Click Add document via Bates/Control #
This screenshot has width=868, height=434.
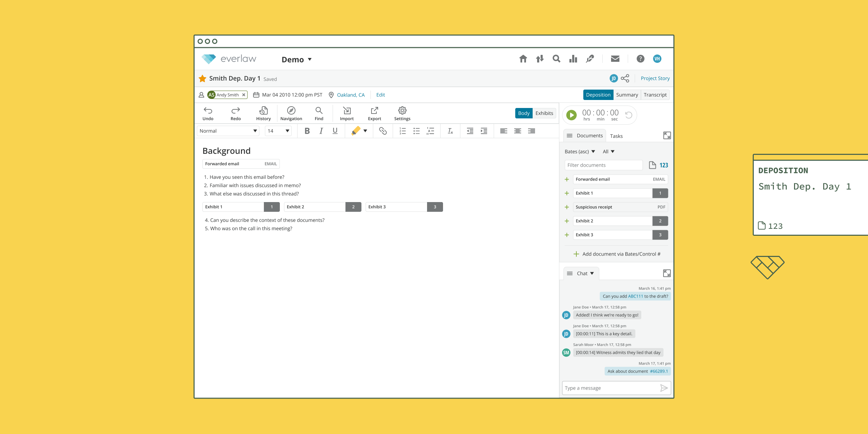click(x=617, y=254)
